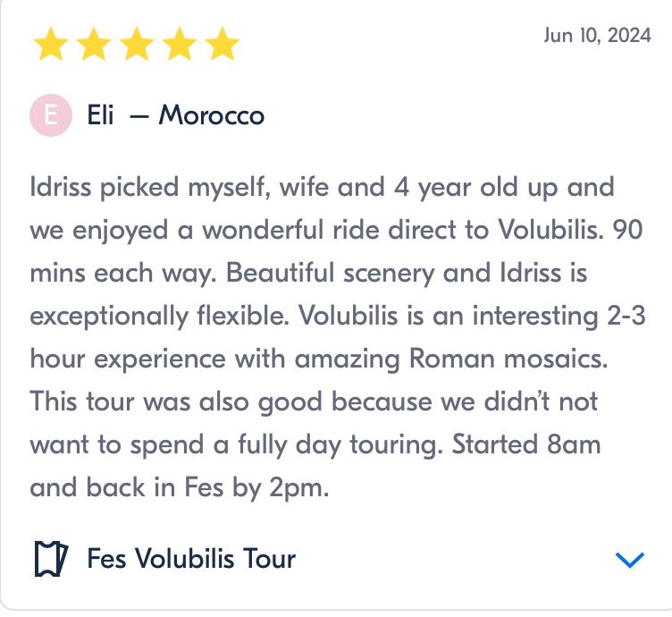Select the third rating star
Viewport: 672px width, 617px height.
click(137, 44)
